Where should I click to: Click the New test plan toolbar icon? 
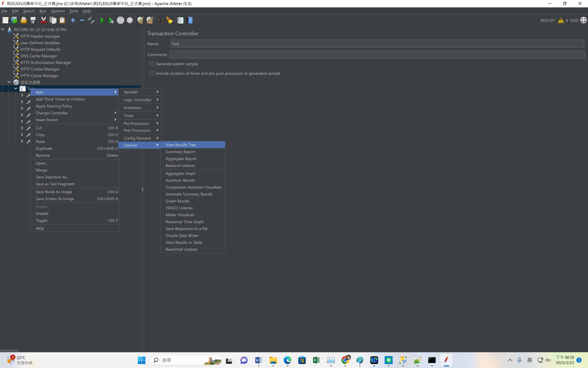tap(5, 20)
